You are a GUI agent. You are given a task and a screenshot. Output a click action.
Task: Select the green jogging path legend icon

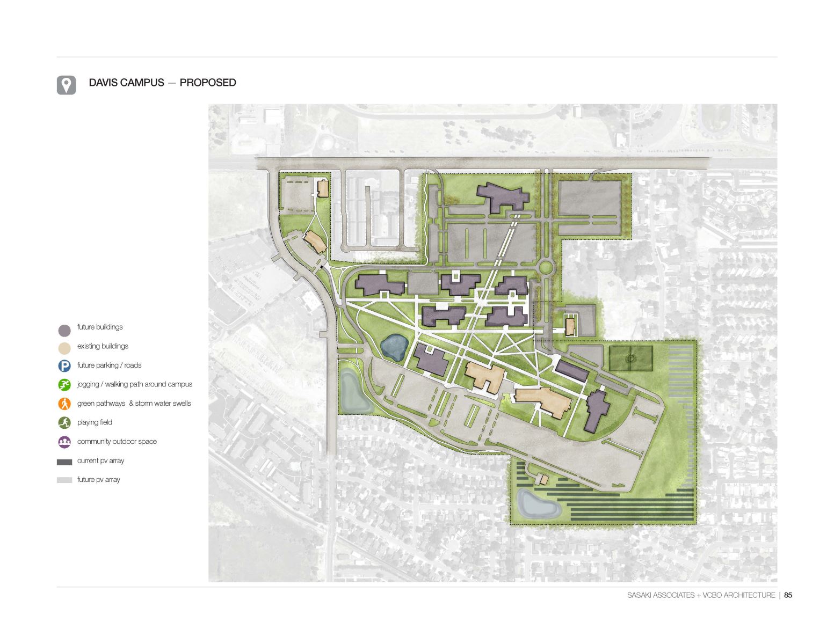click(x=64, y=385)
